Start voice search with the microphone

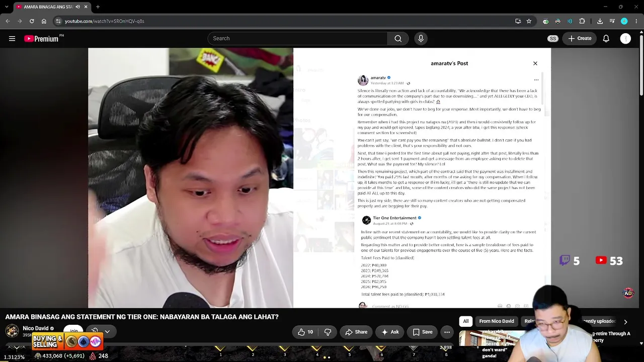point(421,38)
